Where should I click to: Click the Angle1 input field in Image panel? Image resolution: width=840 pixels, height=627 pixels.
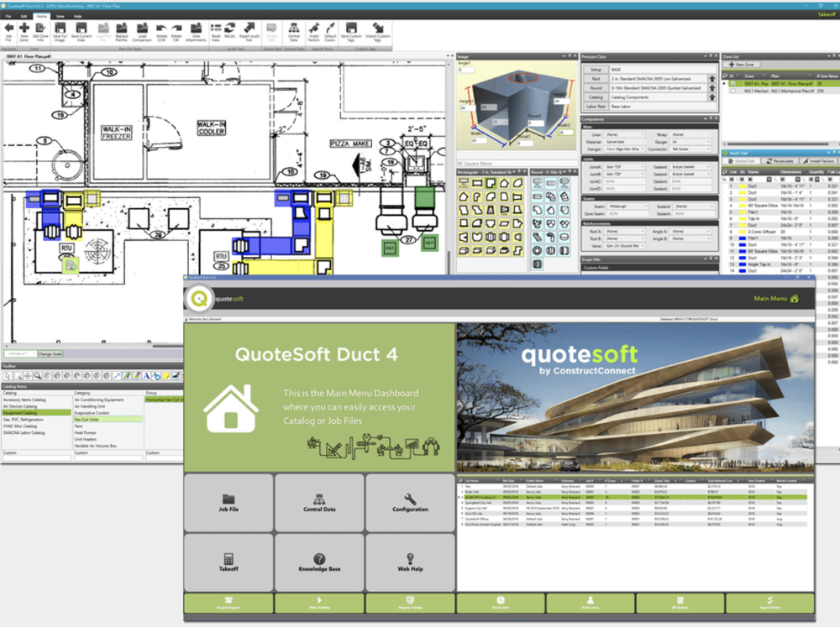coord(466,70)
